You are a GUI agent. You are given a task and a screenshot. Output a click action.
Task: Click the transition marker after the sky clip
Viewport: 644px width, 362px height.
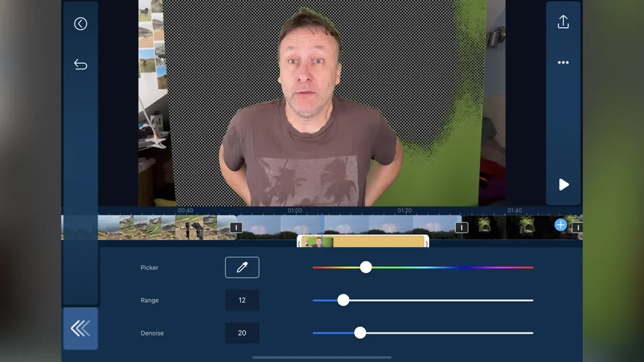[x=461, y=227]
